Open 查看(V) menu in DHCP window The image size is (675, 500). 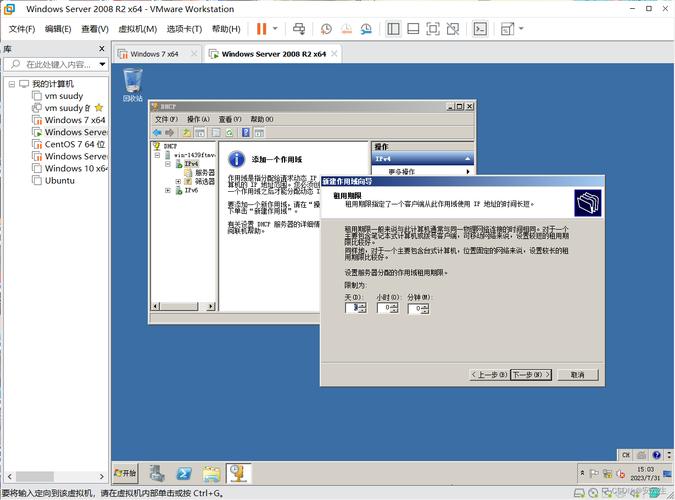click(230, 119)
